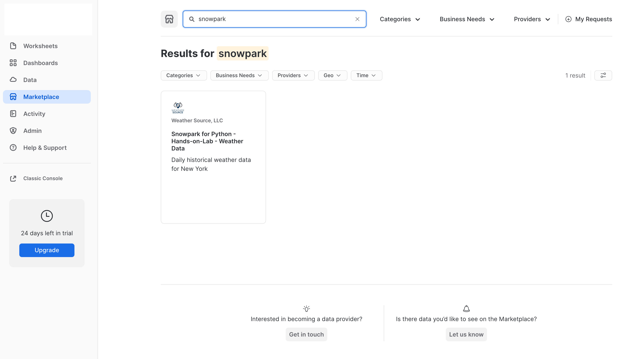Image resolution: width=644 pixels, height=359 pixels.
Task: Clear the snowpark search text
Action: coord(357,19)
